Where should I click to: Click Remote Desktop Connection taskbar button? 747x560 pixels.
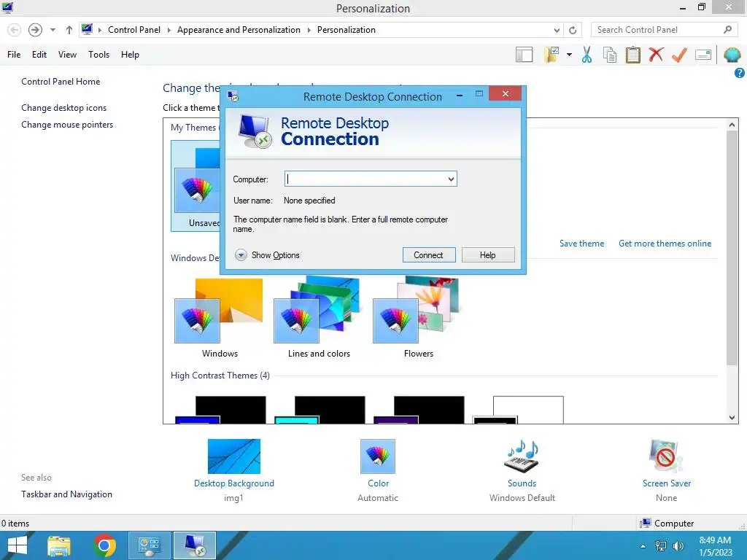[195, 545]
